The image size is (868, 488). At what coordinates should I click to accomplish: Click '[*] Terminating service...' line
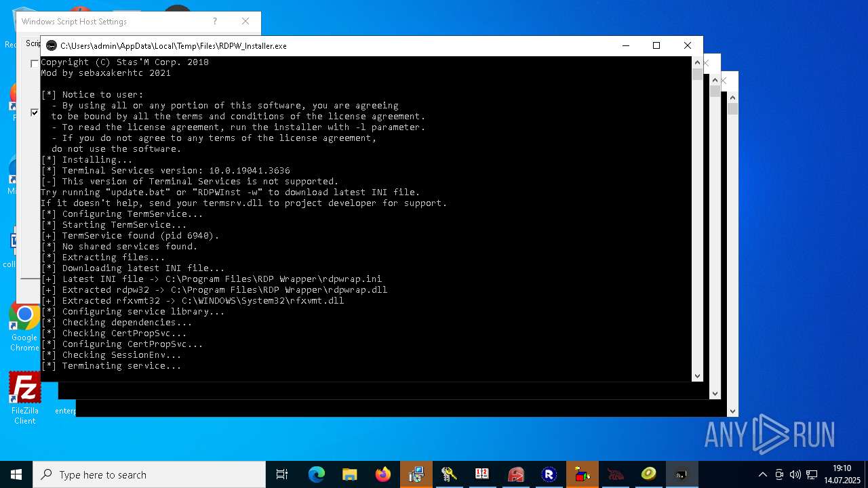click(111, 366)
